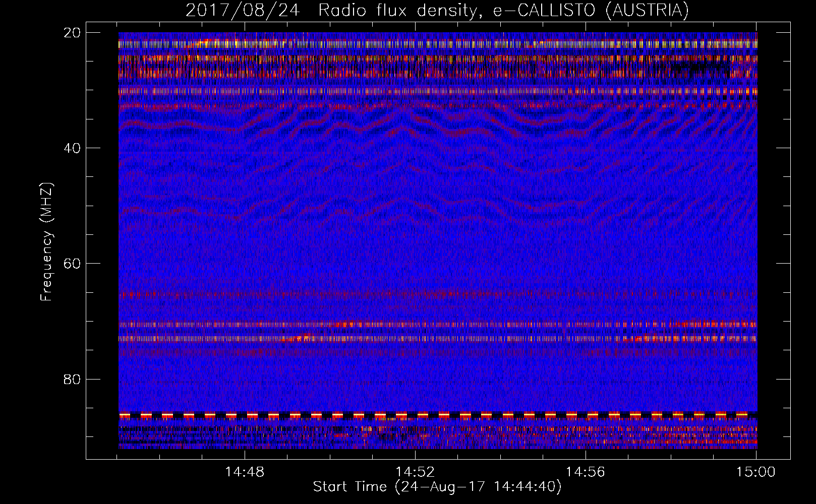Image resolution: width=816 pixels, height=504 pixels.
Task: Click the 14:48 time tick label
Action: (x=245, y=472)
